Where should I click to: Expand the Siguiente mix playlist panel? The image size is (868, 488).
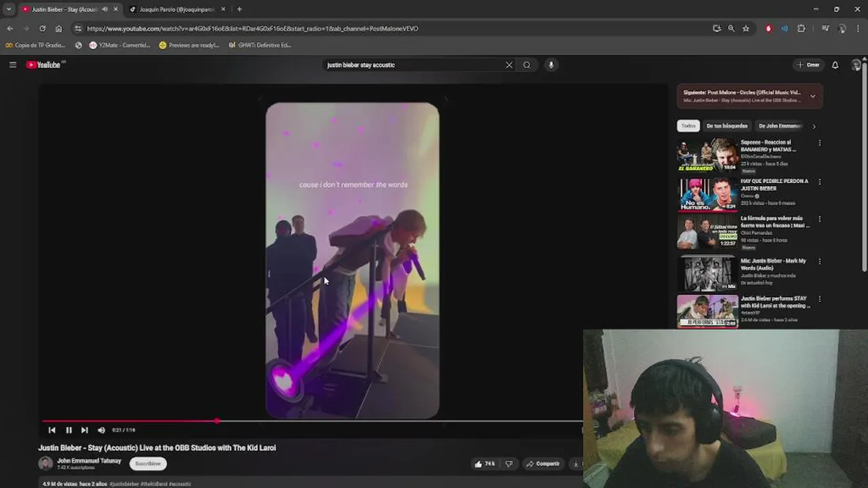pos(812,96)
